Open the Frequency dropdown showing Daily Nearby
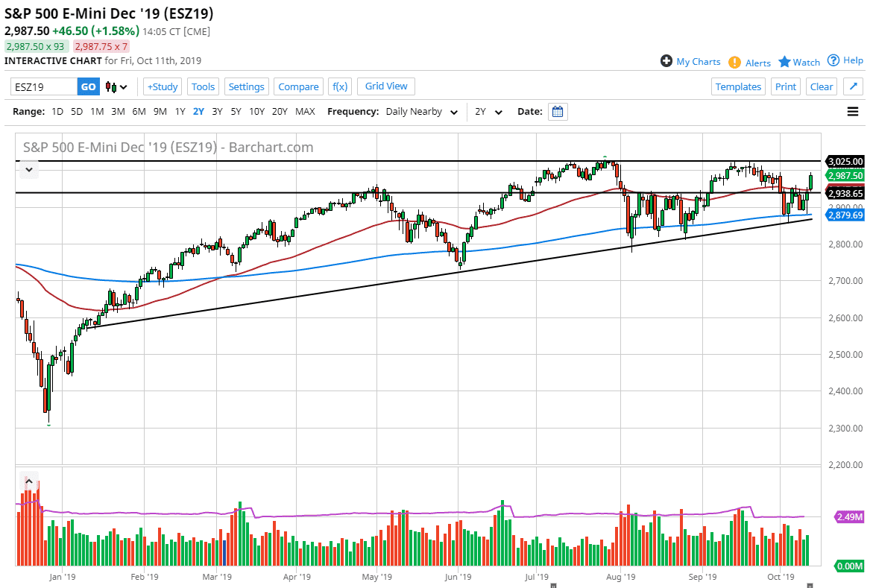The width and height of the screenshot is (873, 588). (x=421, y=111)
